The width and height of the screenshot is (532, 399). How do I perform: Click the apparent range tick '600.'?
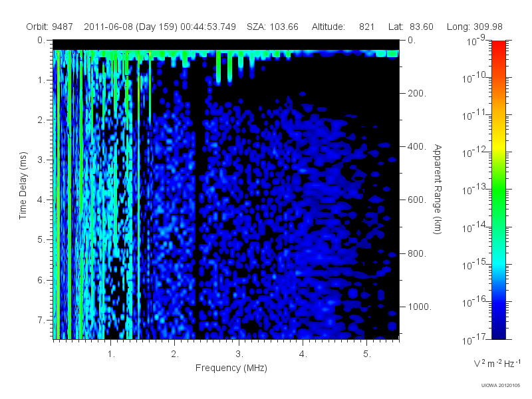click(x=417, y=200)
